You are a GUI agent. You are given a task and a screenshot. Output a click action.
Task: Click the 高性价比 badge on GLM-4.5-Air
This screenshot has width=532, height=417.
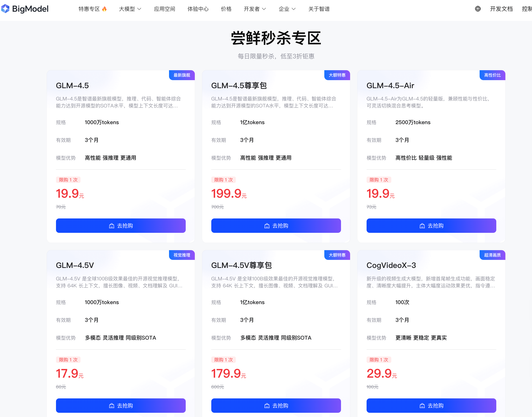[x=492, y=75]
